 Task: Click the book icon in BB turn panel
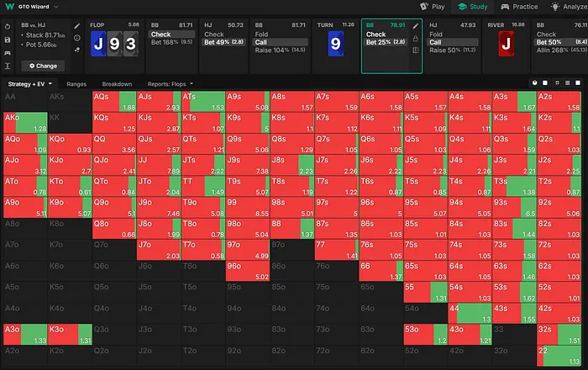coord(416,50)
